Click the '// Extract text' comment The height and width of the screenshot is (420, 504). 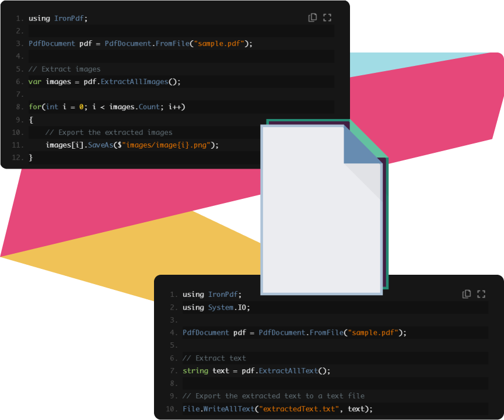pos(214,358)
